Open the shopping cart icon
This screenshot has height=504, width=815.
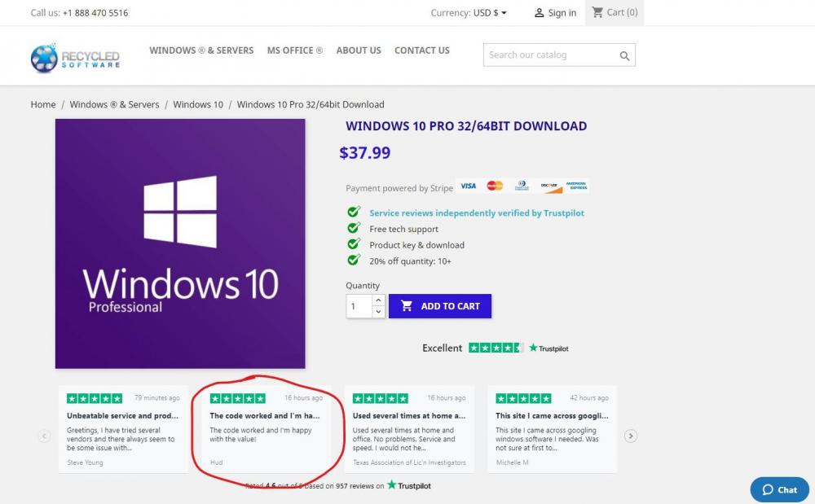click(597, 12)
